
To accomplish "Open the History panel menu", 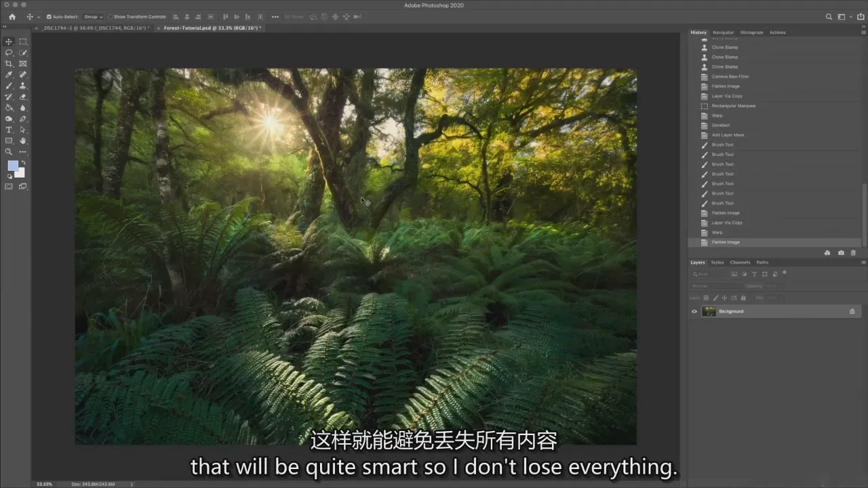I will pyautogui.click(x=863, y=32).
